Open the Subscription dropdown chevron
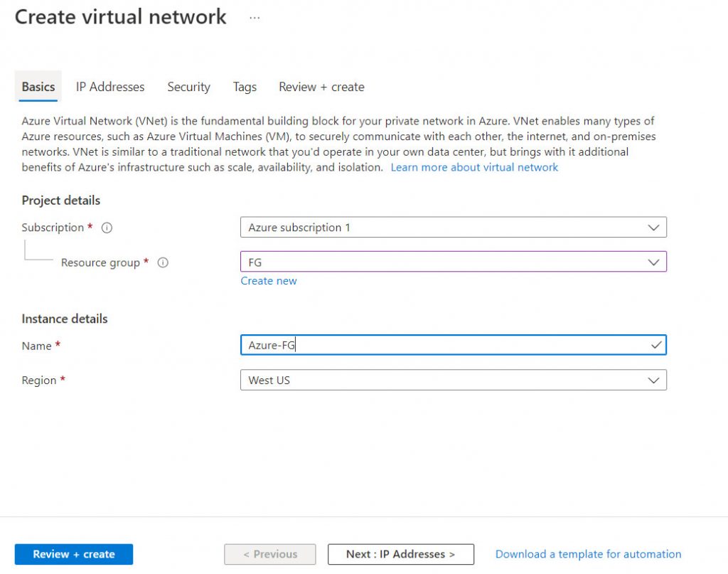This screenshot has height=574, width=728. 654,227
